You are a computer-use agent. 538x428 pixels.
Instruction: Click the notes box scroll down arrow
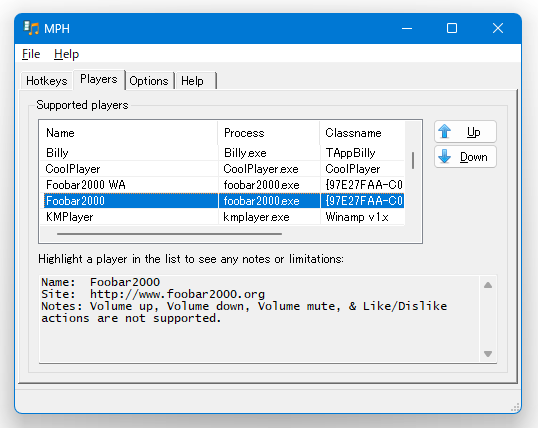coord(488,354)
